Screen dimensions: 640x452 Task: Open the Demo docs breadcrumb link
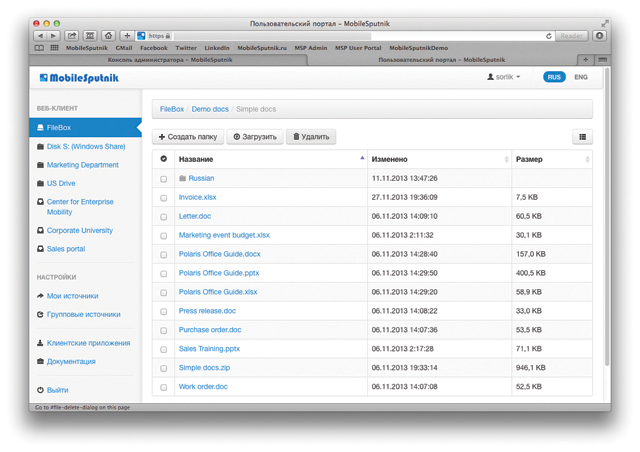coord(210,109)
